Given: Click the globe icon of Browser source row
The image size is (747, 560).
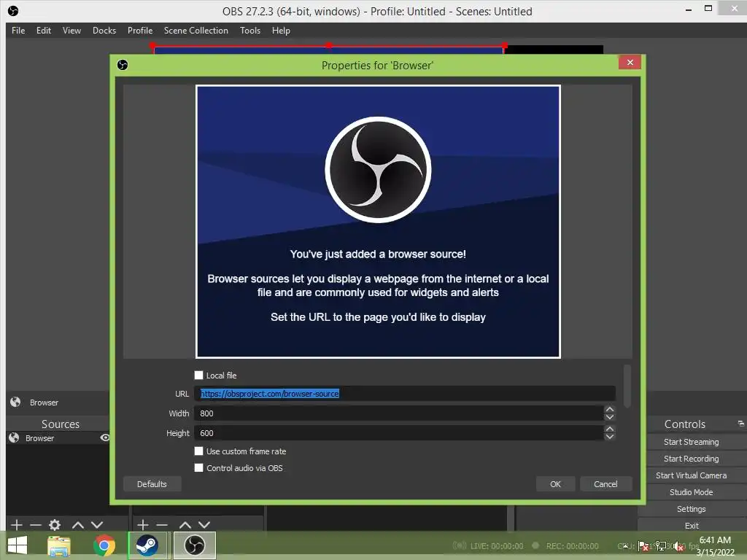Looking at the screenshot, I should tap(14, 437).
